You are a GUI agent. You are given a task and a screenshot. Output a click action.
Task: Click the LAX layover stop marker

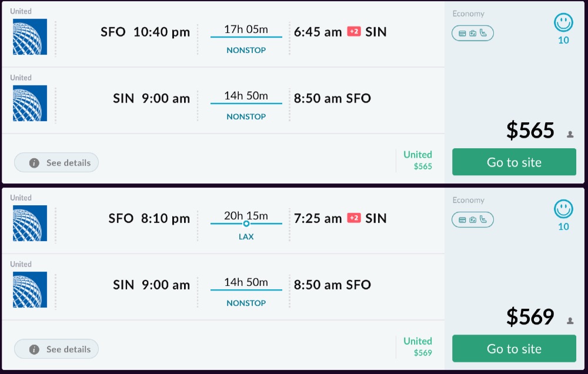click(246, 223)
